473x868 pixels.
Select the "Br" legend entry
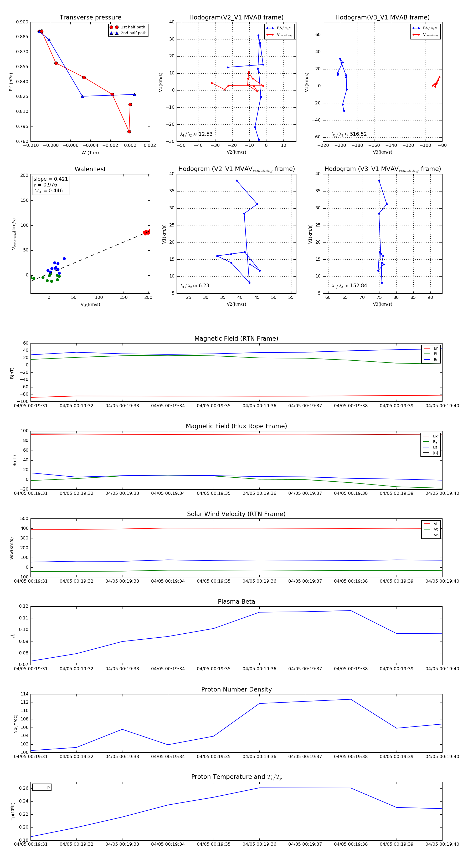[x=431, y=349]
